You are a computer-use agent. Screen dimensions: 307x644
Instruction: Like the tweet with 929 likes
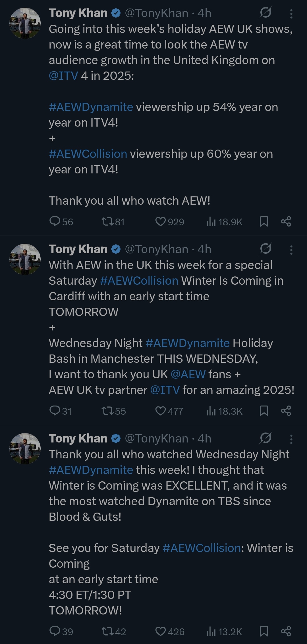(170, 222)
